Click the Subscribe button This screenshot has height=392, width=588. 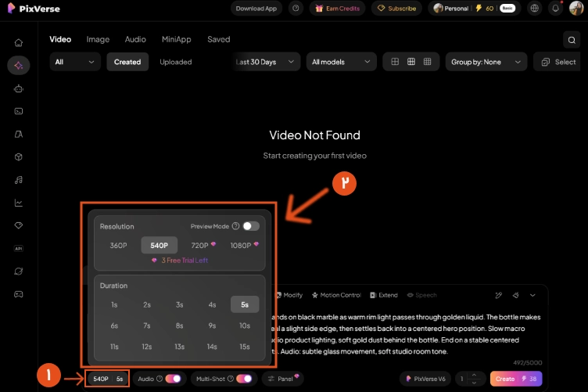[396, 9]
